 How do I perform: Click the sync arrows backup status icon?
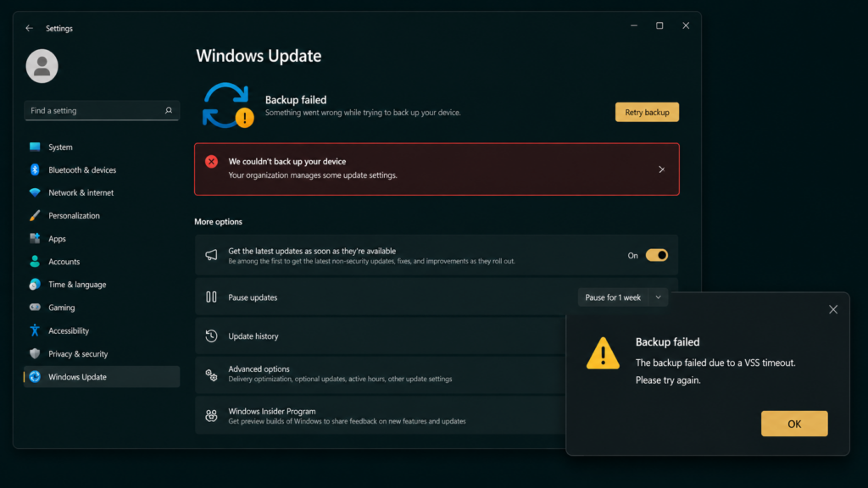click(x=227, y=105)
